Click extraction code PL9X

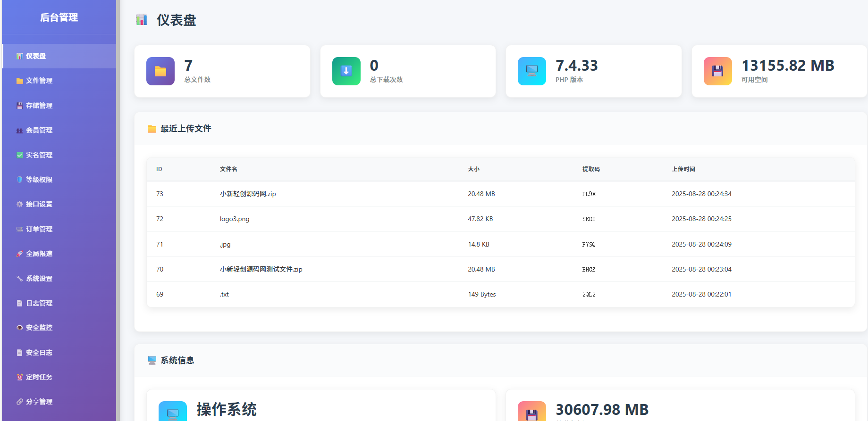tap(589, 194)
